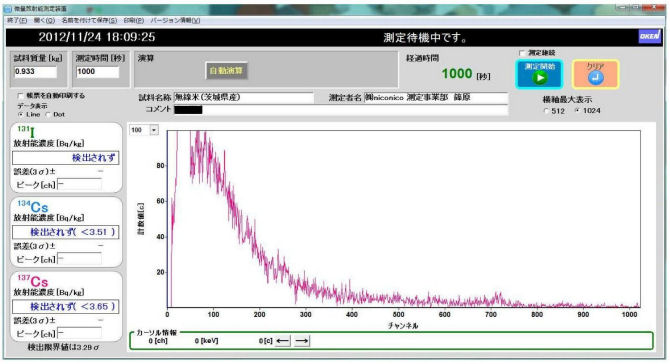The height and width of the screenshot is (364, 670).
Task: Click the application icon in title bar
Action: click(8, 9)
